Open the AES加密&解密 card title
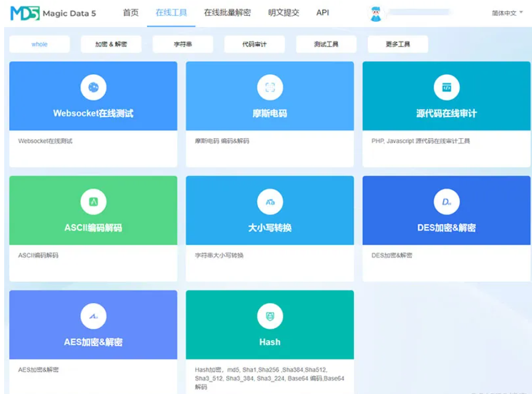The image size is (532, 394). point(93,342)
